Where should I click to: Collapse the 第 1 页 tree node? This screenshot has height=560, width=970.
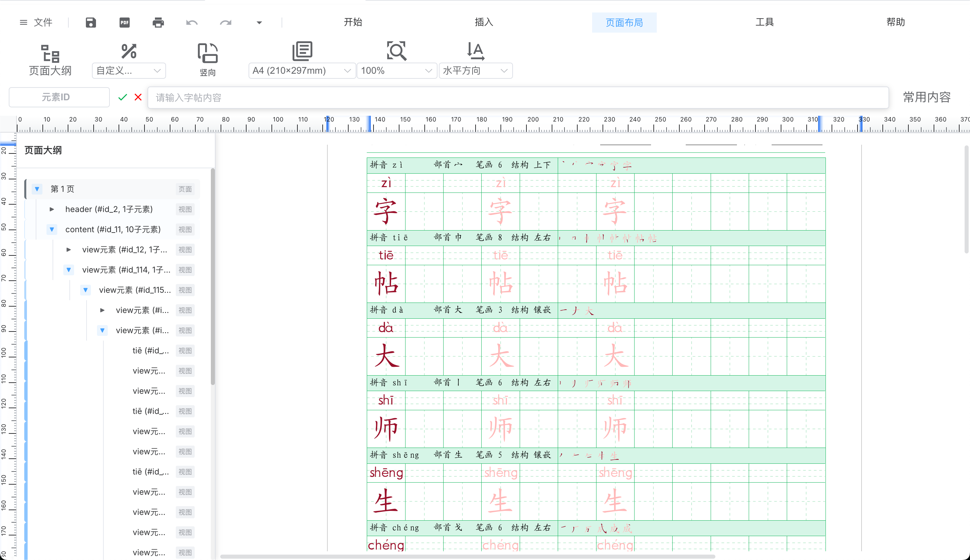coord(37,189)
